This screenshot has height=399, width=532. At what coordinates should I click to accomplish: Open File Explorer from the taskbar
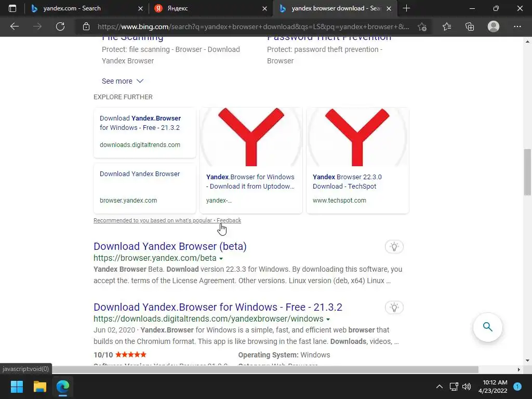[x=39, y=387]
